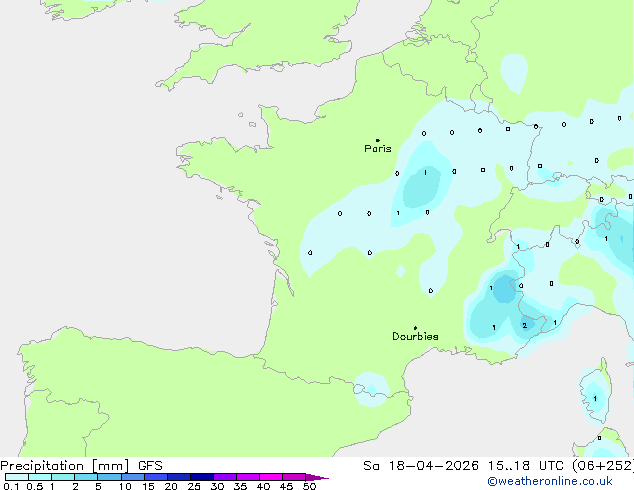Click the '1' precipitation value over Corsica

[x=595, y=399]
